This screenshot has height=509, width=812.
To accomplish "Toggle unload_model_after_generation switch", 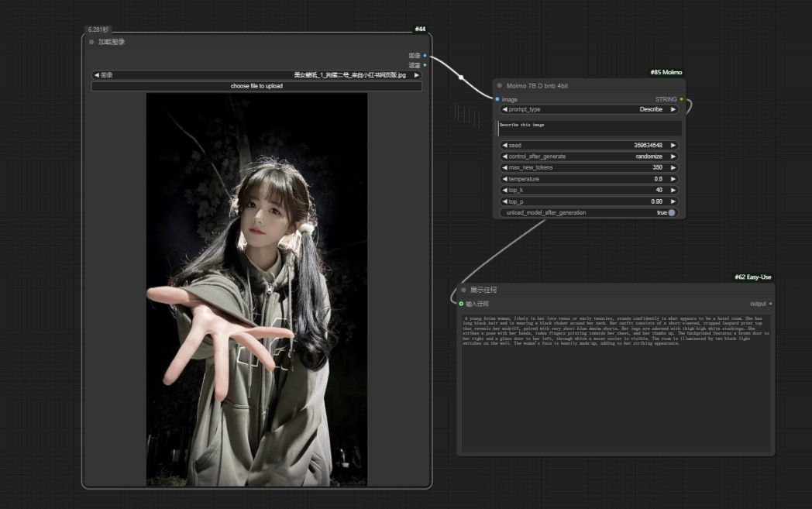I will point(671,212).
